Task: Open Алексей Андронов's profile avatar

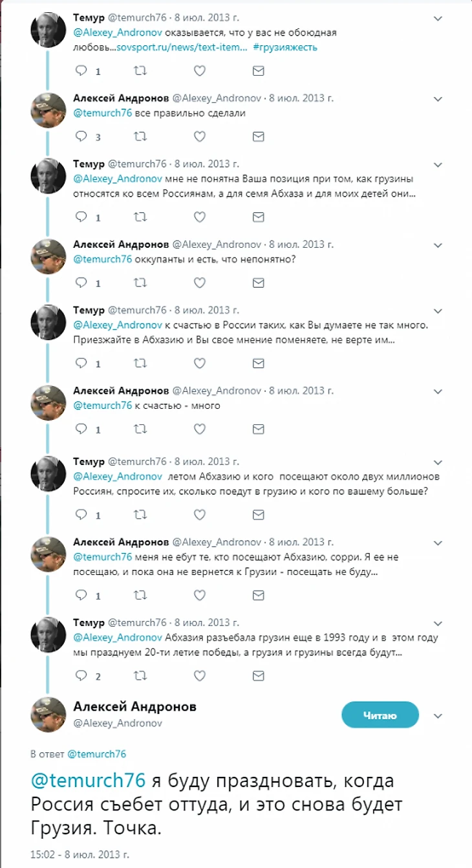Action: click(48, 715)
